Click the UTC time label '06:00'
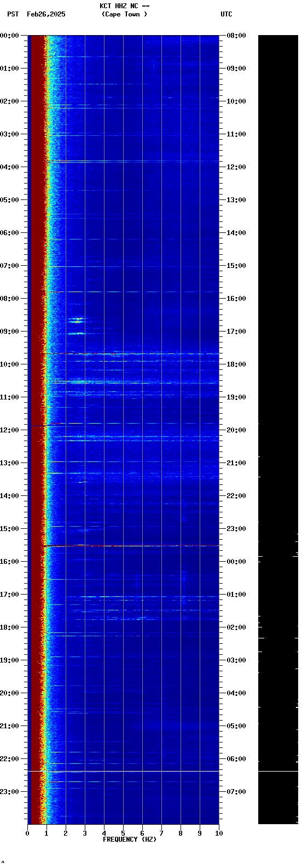302x868 pixels. [x=236, y=759]
